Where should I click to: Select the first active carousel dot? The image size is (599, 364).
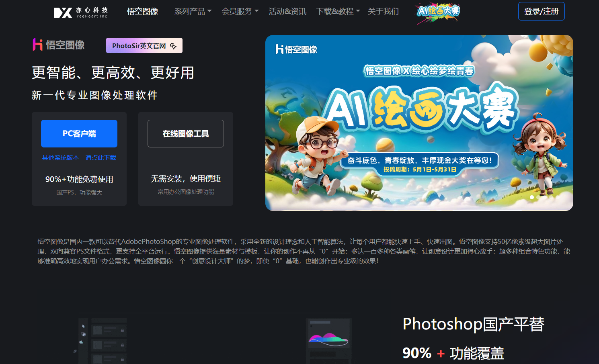tap(532, 197)
